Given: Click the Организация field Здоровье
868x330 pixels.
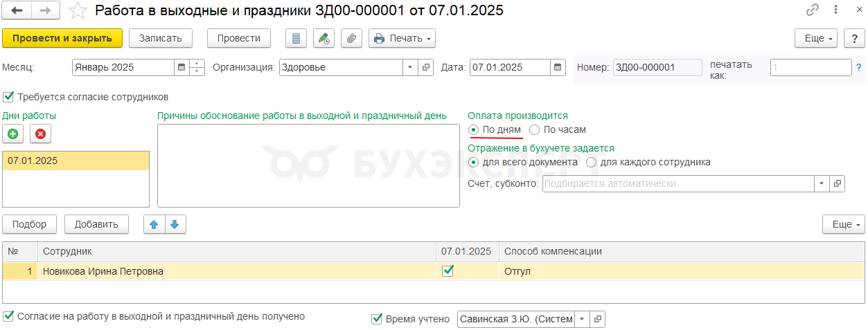Looking at the screenshot, I should tap(341, 67).
